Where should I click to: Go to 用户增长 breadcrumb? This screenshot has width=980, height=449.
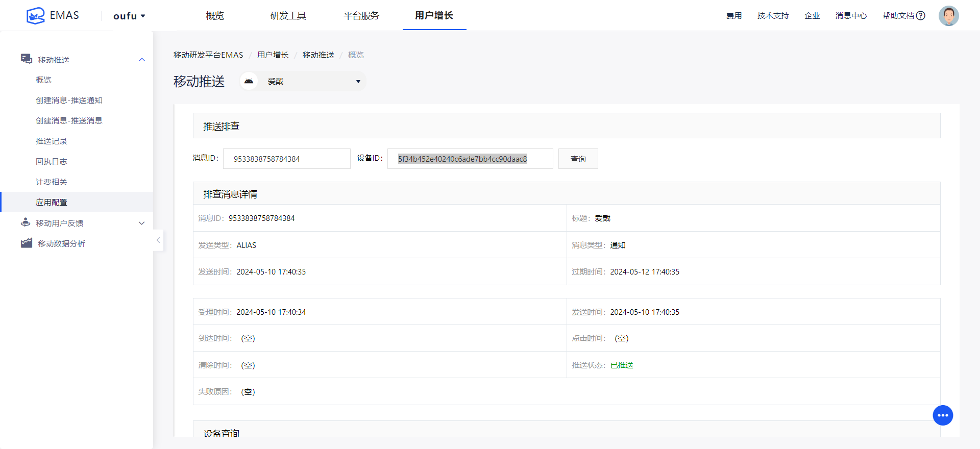pos(273,55)
